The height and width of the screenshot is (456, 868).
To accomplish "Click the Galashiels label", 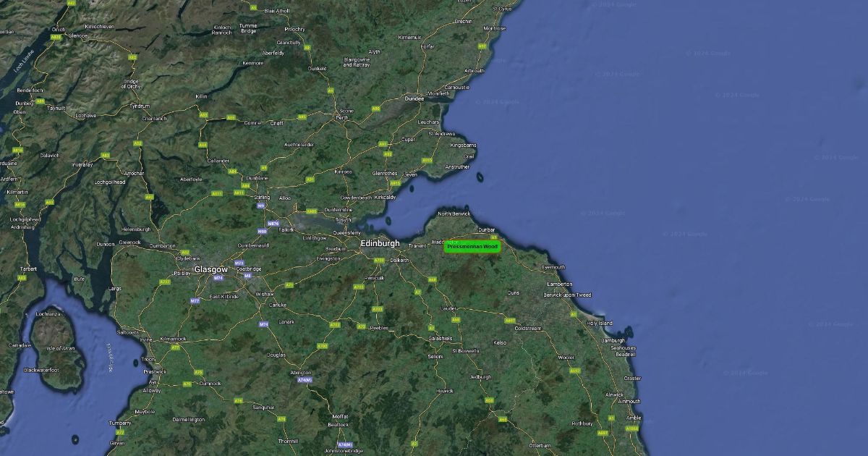I will point(440,339).
